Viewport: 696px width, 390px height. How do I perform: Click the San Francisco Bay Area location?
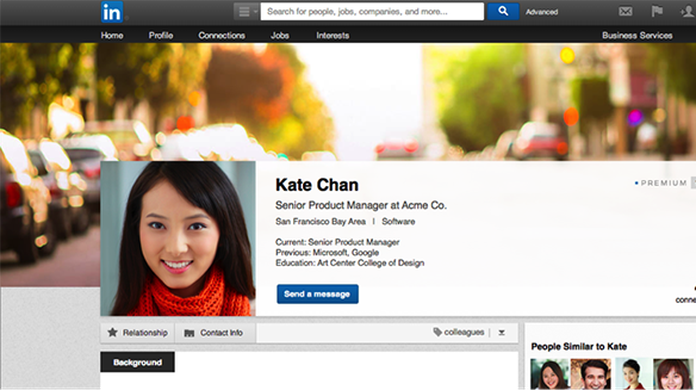coord(320,221)
